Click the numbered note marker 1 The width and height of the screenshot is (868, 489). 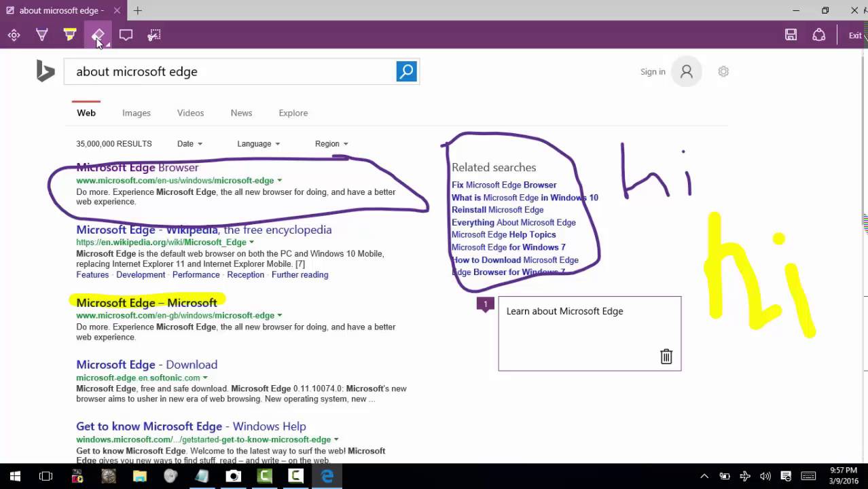[485, 304]
